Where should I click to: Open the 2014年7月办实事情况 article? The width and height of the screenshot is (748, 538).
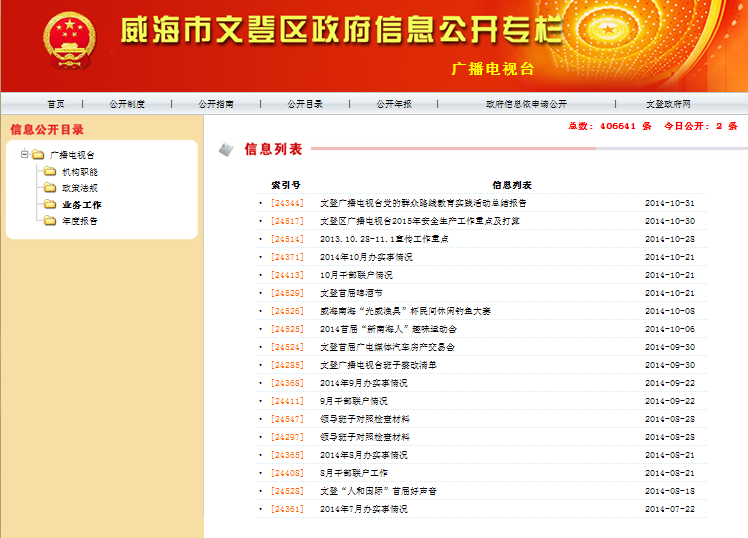tap(364, 509)
